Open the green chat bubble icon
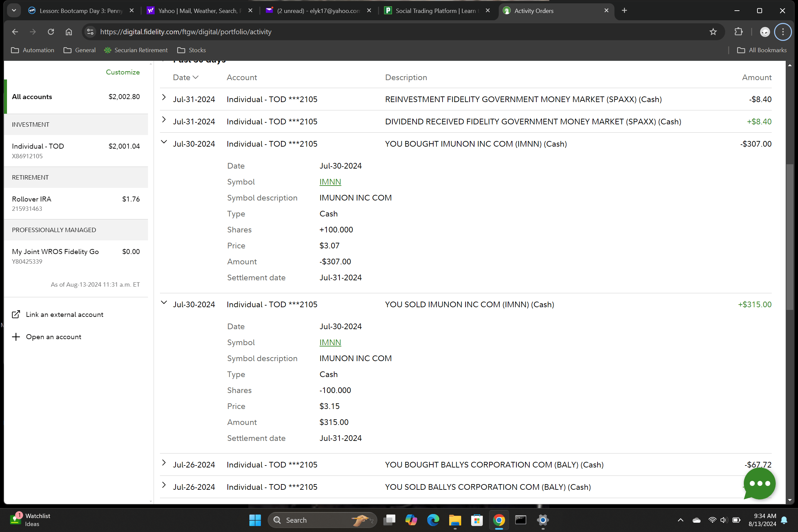Image resolution: width=798 pixels, height=532 pixels. (x=759, y=483)
